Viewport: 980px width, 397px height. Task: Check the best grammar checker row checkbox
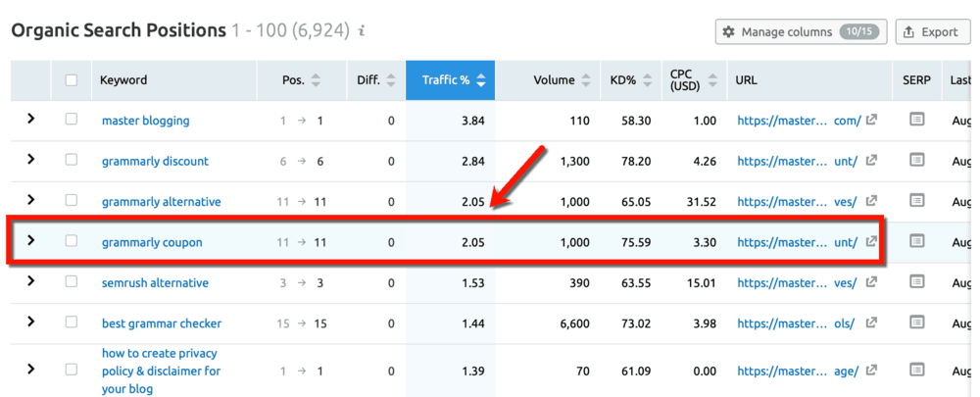72,322
